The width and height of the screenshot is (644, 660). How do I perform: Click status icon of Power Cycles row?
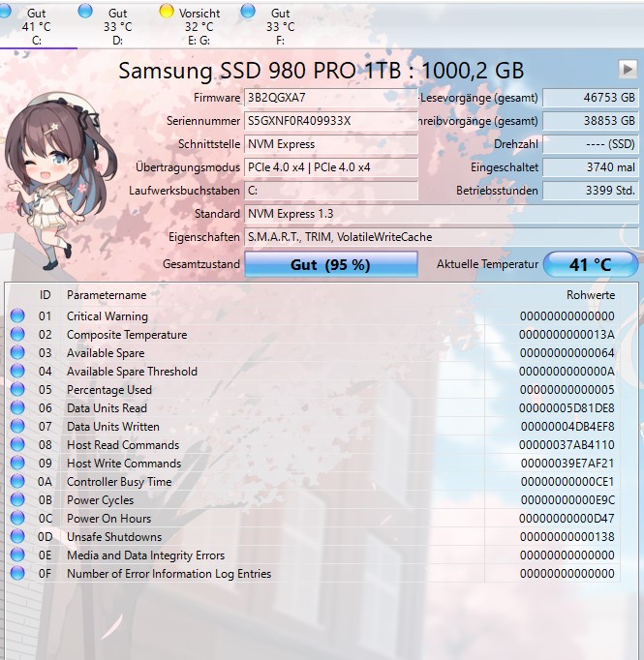click(17, 499)
